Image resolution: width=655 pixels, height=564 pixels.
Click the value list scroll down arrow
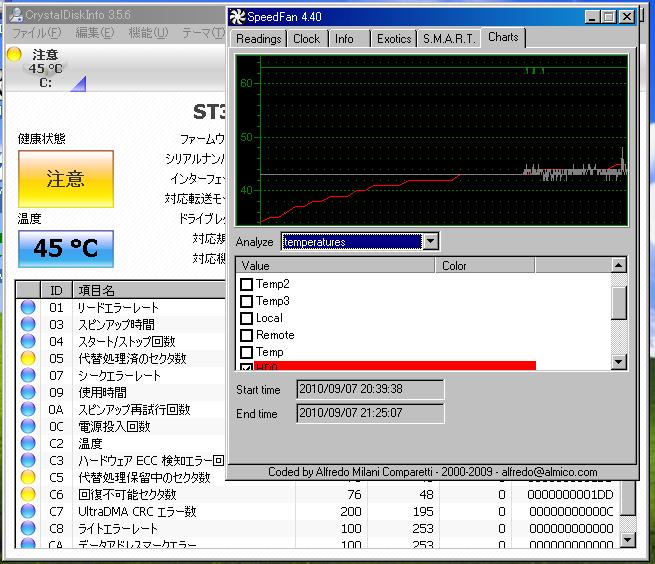[619, 361]
